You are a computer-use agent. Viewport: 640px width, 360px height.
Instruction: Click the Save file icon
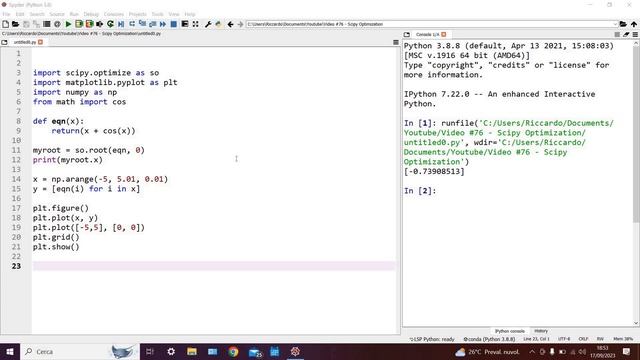[x=26, y=24]
